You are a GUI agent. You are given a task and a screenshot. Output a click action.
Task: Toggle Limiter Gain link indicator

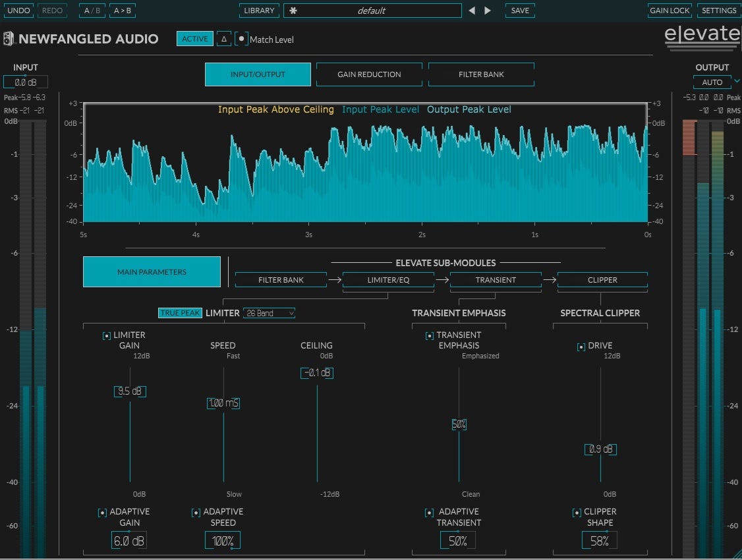(107, 336)
